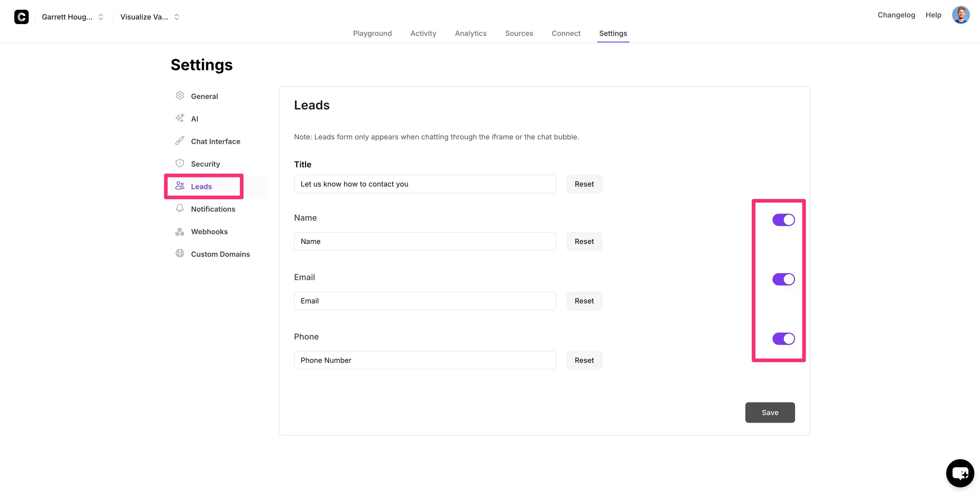The height and width of the screenshot is (493, 980).
Task: Select the Security shield icon
Action: (180, 163)
